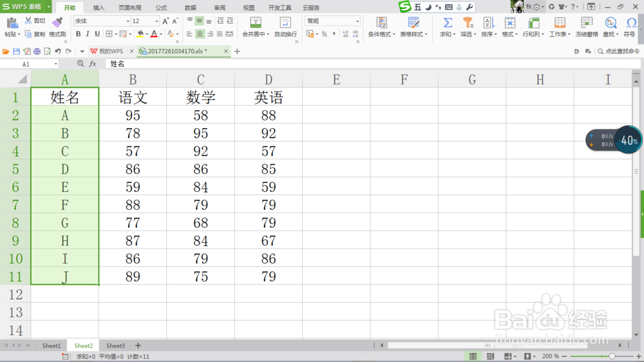Click the formula bar input field
The image size is (644, 362).
[372, 64]
